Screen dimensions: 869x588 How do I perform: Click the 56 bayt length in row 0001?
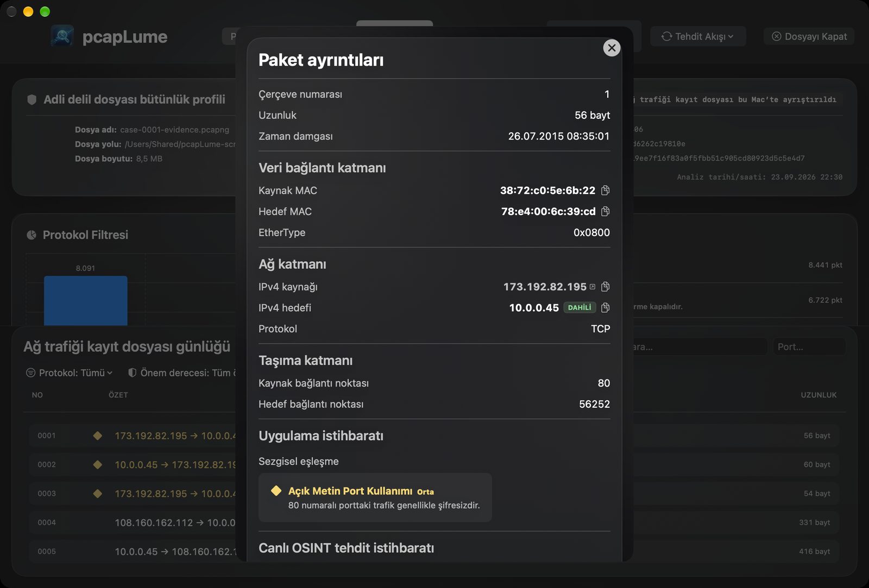coord(817,435)
